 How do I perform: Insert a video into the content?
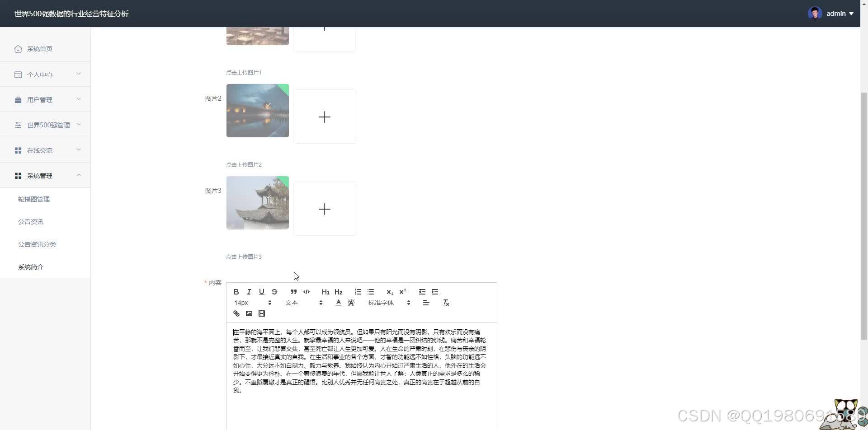tap(262, 313)
